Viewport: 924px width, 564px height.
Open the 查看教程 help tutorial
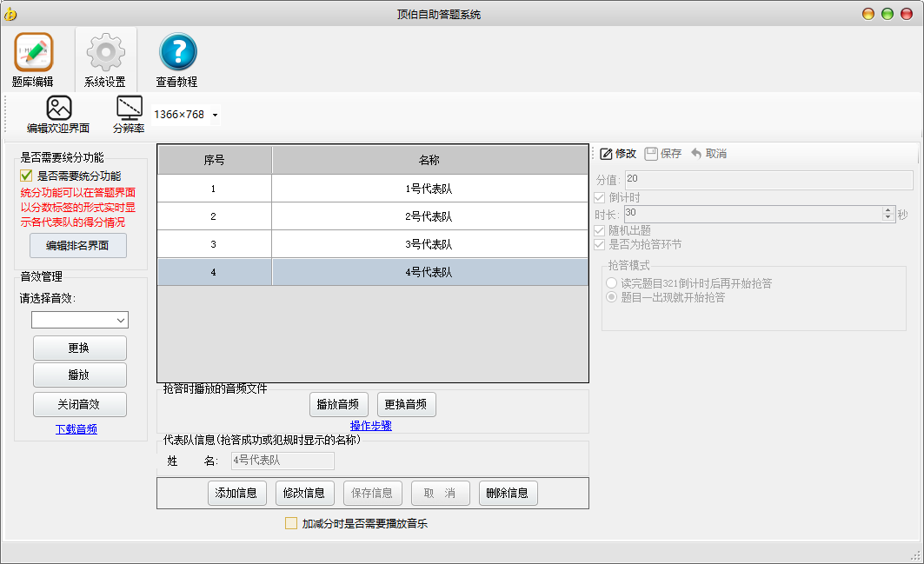tap(177, 53)
